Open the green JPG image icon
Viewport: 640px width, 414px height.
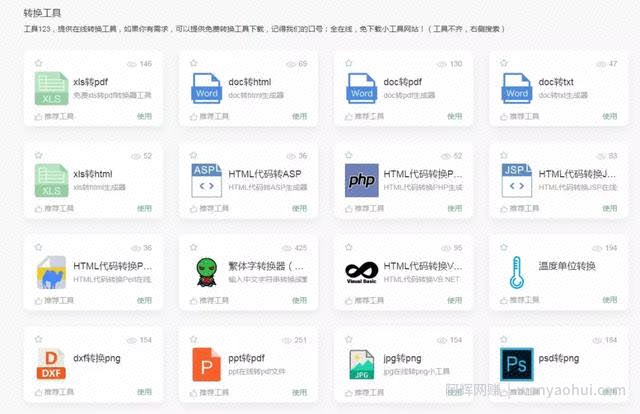[362, 365]
